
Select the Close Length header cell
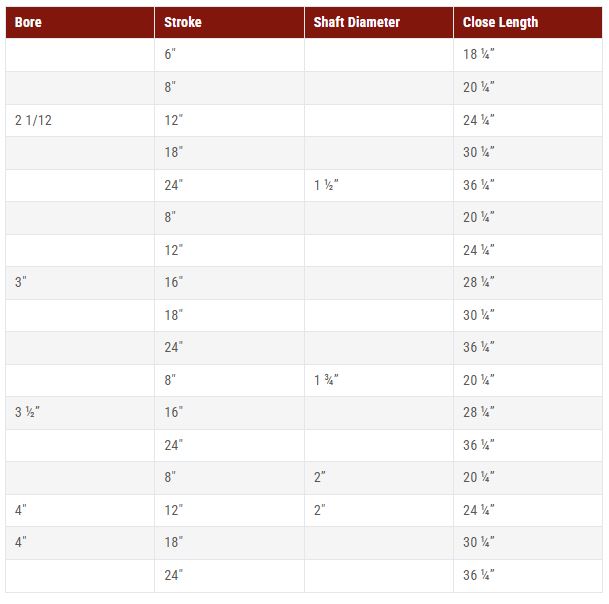pyautogui.click(x=501, y=22)
